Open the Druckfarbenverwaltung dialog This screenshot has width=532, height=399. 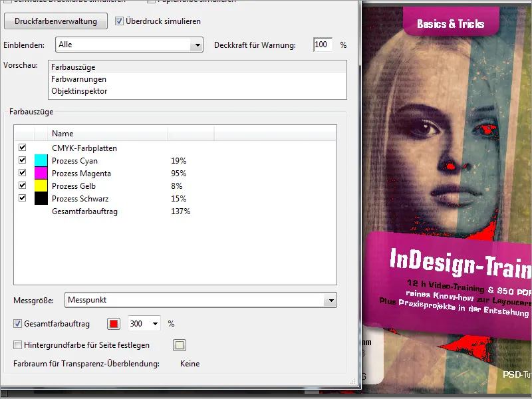pyautogui.click(x=56, y=21)
